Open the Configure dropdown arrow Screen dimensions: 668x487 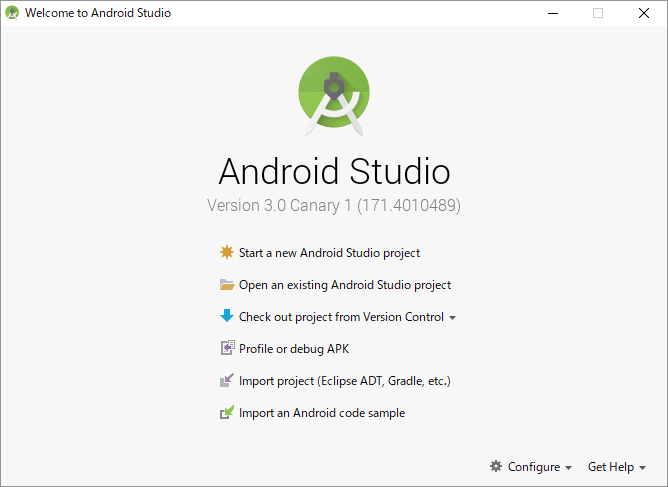[569, 468]
